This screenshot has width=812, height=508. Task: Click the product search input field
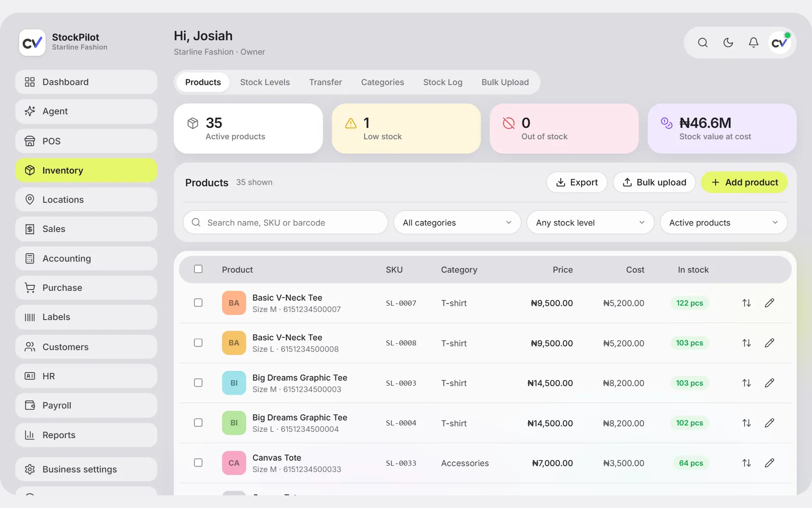coord(285,223)
